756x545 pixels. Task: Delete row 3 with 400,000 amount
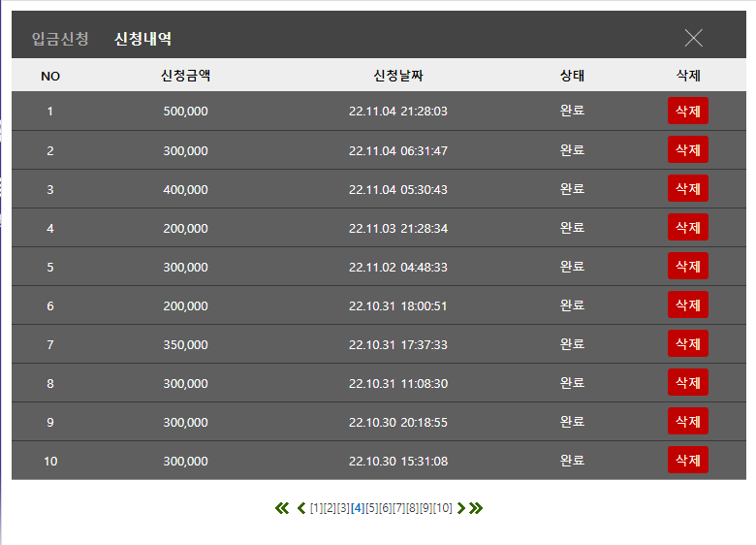(x=688, y=188)
